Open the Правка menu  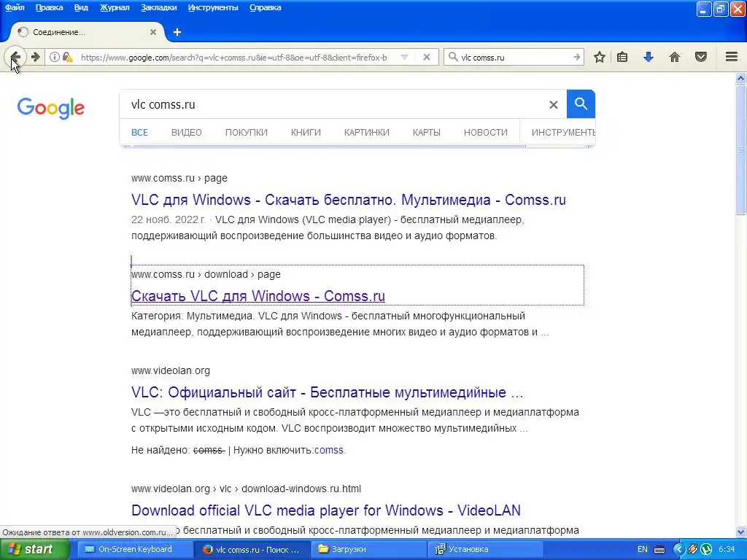pos(49,7)
